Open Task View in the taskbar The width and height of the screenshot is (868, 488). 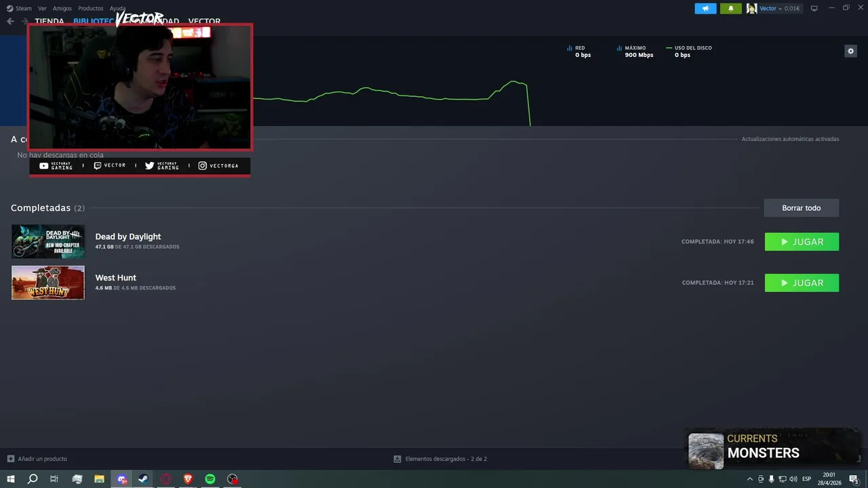tap(54, 479)
